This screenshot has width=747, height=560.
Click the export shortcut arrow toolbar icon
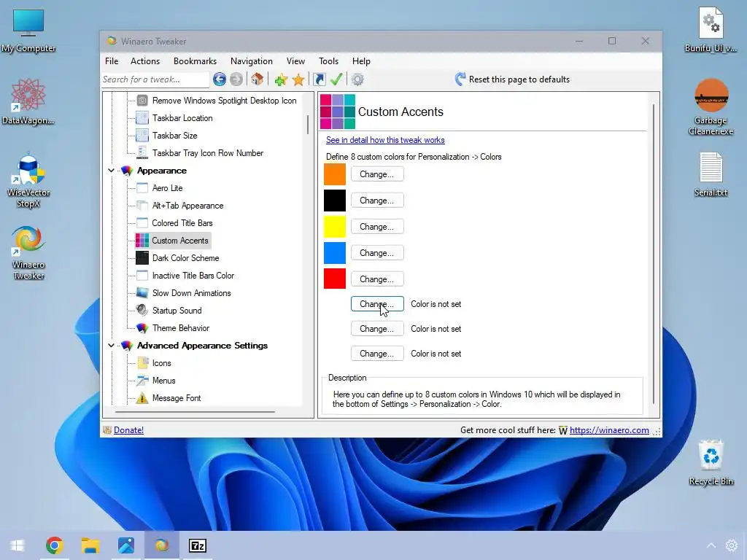tap(320, 79)
